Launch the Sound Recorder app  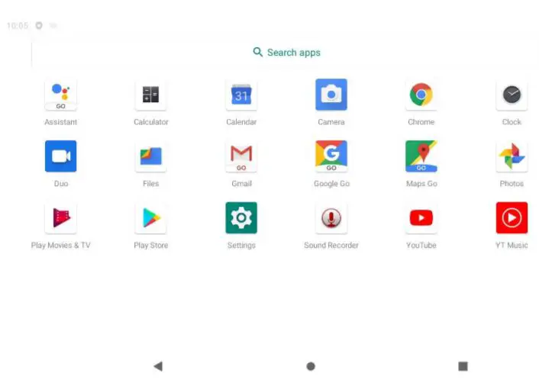pos(331,218)
